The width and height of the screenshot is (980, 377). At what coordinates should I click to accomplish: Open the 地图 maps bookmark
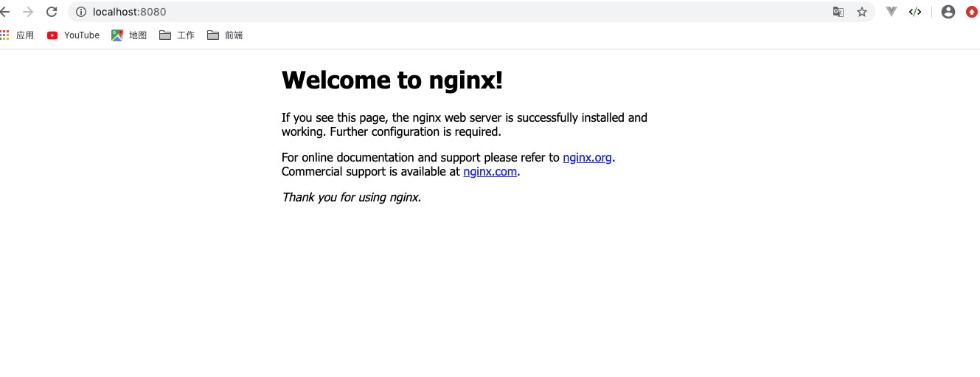[x=129, y=35]
